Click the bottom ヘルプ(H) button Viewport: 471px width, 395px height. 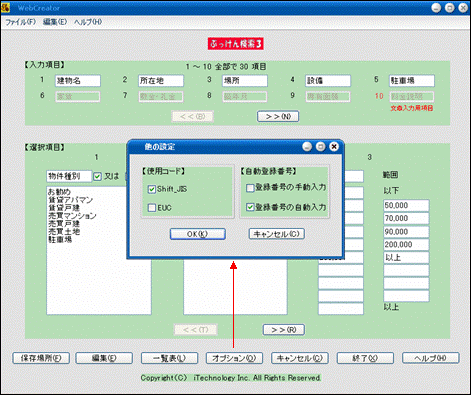point(431,358)
